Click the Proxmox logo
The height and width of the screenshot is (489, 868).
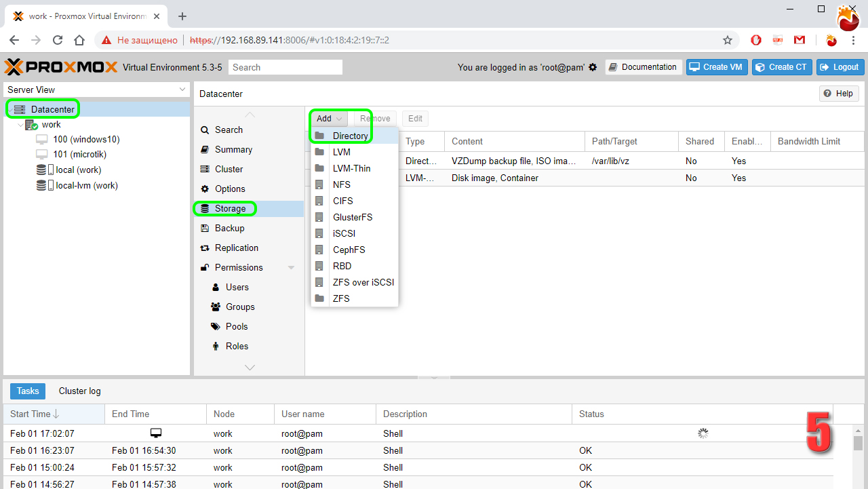coord(61,67)
